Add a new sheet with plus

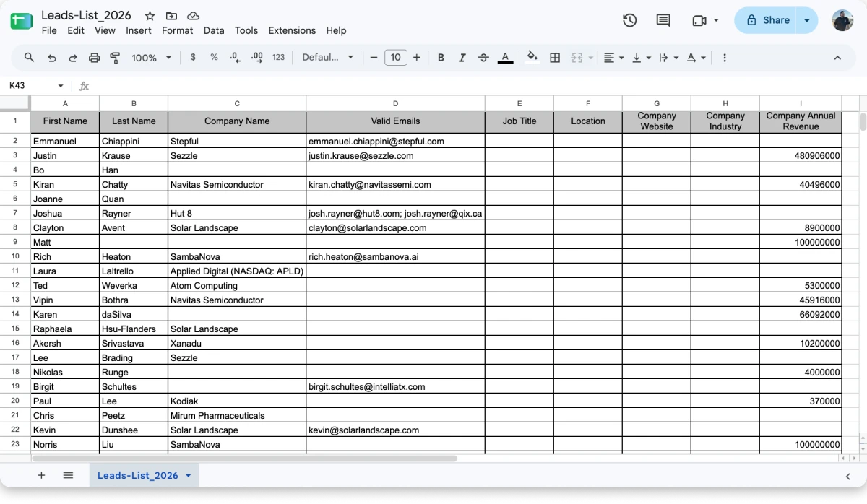pyautogui.click(x=41, y=475)
